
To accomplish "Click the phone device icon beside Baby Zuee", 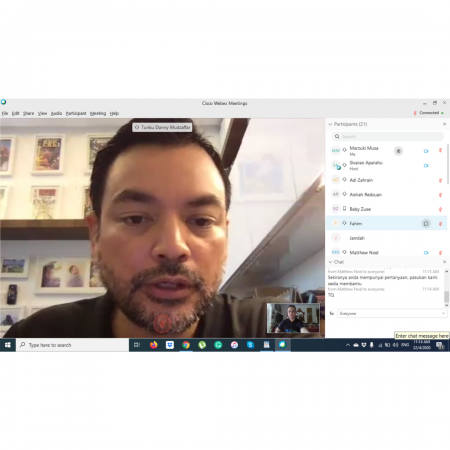I will tap(344, 209).
